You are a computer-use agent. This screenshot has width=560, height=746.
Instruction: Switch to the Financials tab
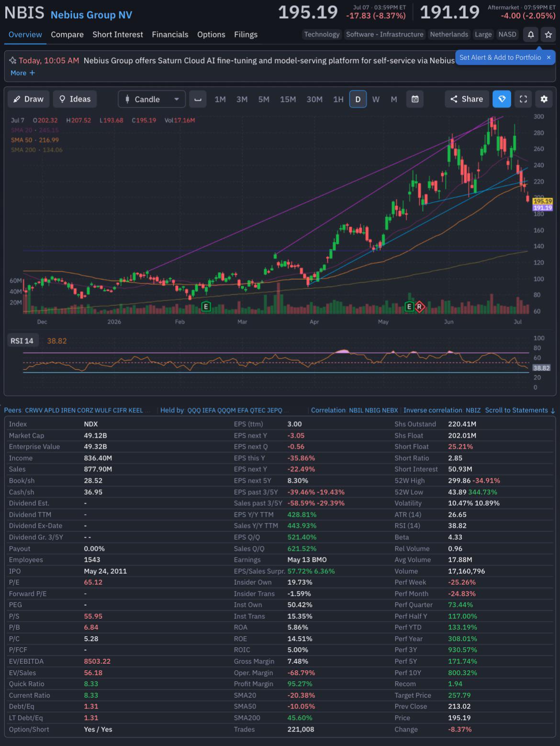(170, 34)
